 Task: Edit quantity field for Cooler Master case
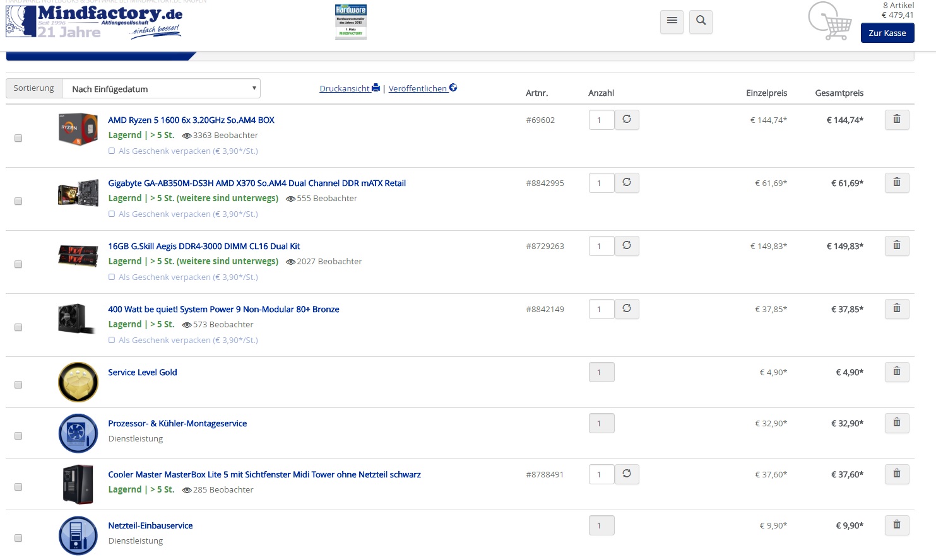pyautogui.click(x=601, y=474)
